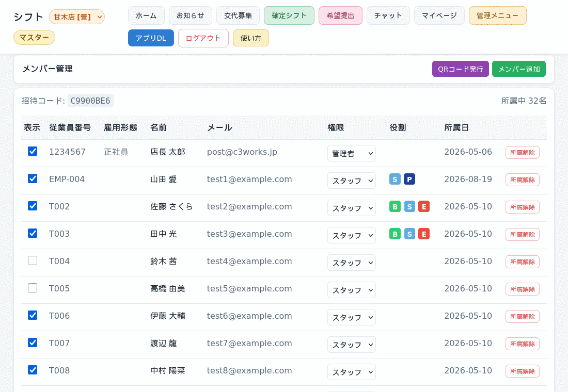Screen dimensions: 568x392
Task: Click the name 伊藤 大輔
Action: [x=168, y=316]
